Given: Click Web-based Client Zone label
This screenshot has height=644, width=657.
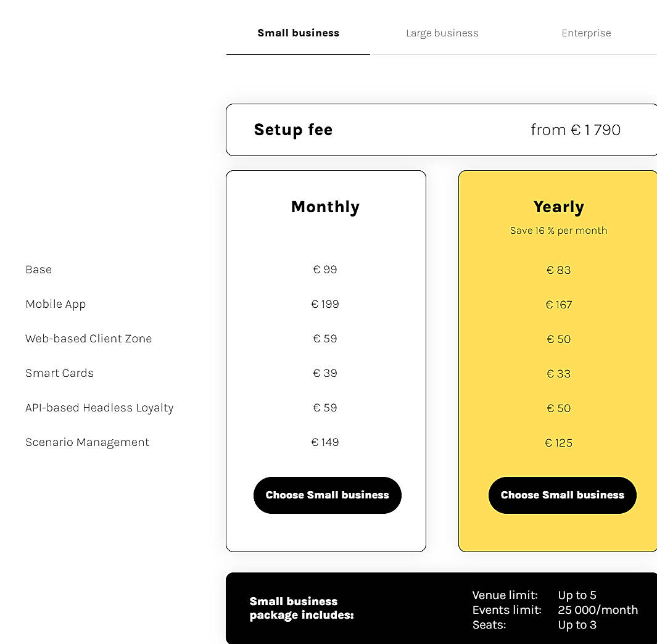Looking at the screenshot, I should [88, 339].
